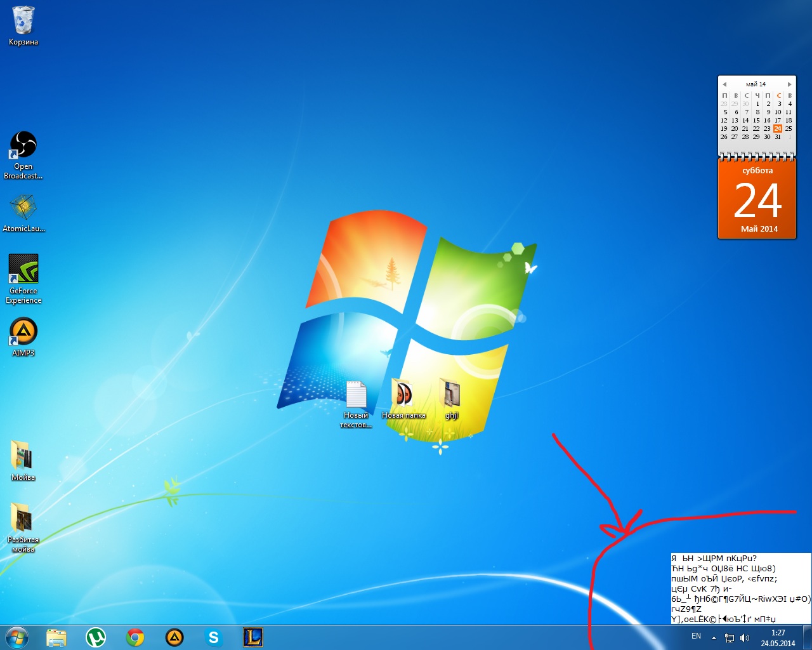Screen dimensions: 812x650
Task: Select day 1 in the mini calendar
Action: (757, 103)
